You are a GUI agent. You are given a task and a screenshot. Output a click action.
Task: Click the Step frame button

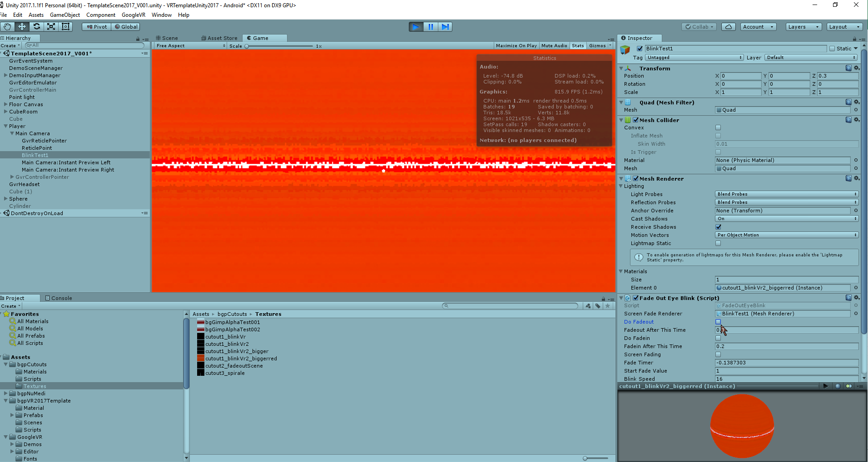pos(445,27)
